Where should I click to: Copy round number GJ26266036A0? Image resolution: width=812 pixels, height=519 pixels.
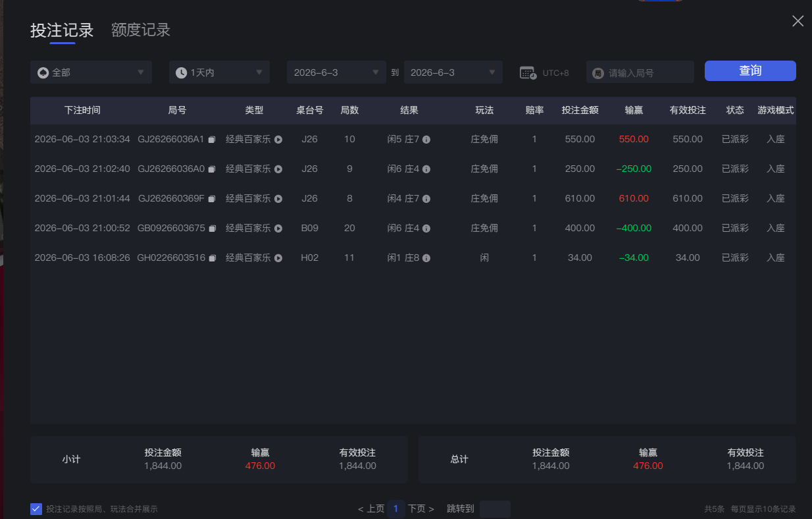click(212, 169)
